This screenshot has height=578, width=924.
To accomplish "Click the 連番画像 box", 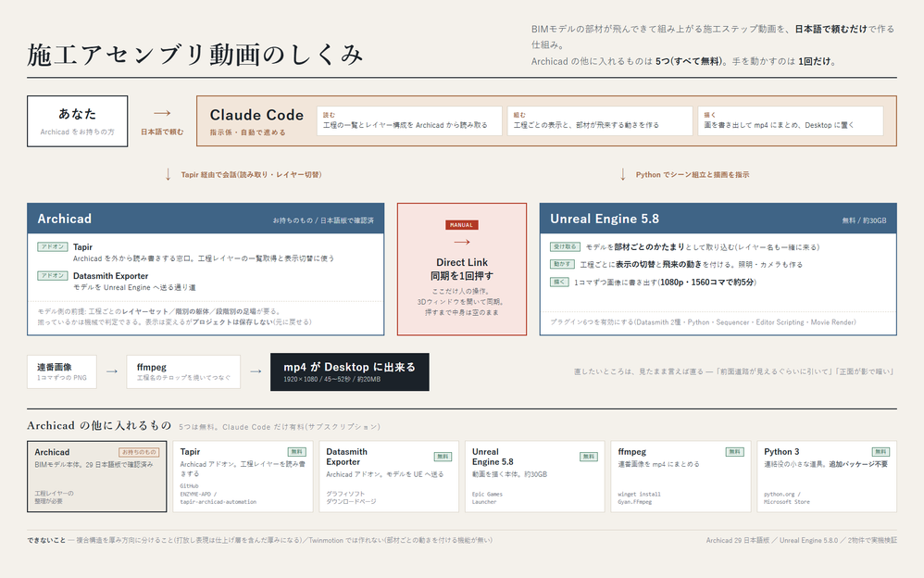I will 62,371.
